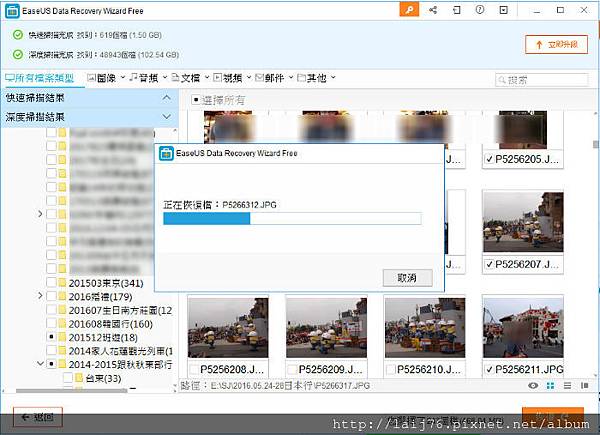This screenshot has height=435, width=600.
Task: Open the help question mark icon
Action: coord(480,10)
